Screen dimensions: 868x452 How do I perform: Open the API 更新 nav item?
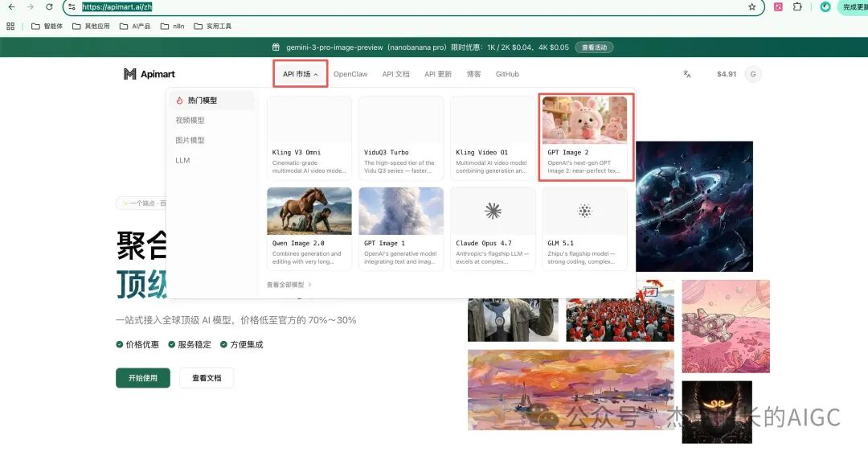pos(438,74)
